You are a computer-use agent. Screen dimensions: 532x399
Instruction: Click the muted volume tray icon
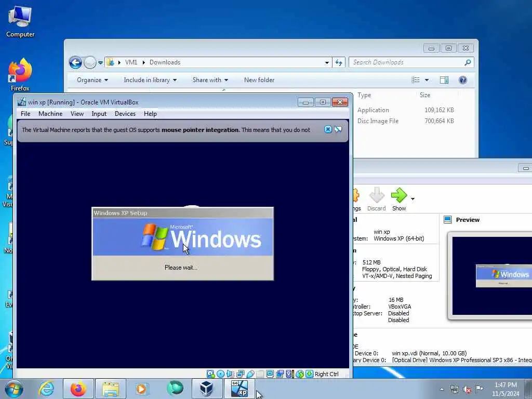[467, 389]
